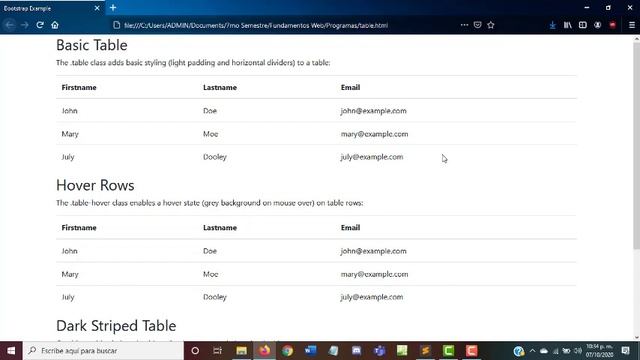Open the Firefox hamburger menu
The width and height of the screenshot is (640, 360).
(631, 25)
